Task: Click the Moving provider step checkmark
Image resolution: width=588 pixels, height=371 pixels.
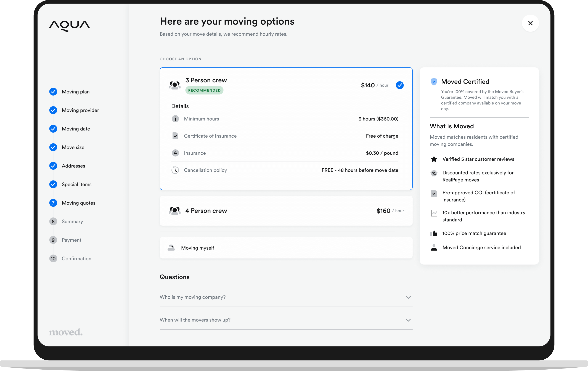Action: coord(53,110)
